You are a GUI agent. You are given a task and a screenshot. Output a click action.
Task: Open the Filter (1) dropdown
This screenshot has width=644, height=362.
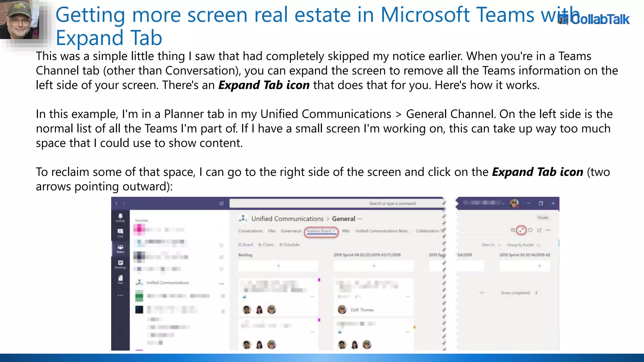(491, 245)
